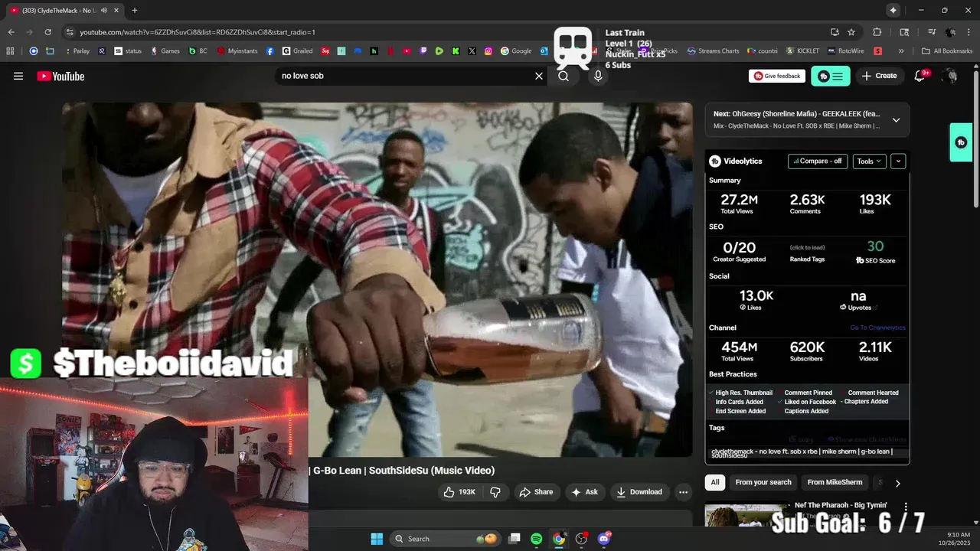Open the Myinstants bookmark
The height and width of the screenshot is (551, 980).
[237, 51]
